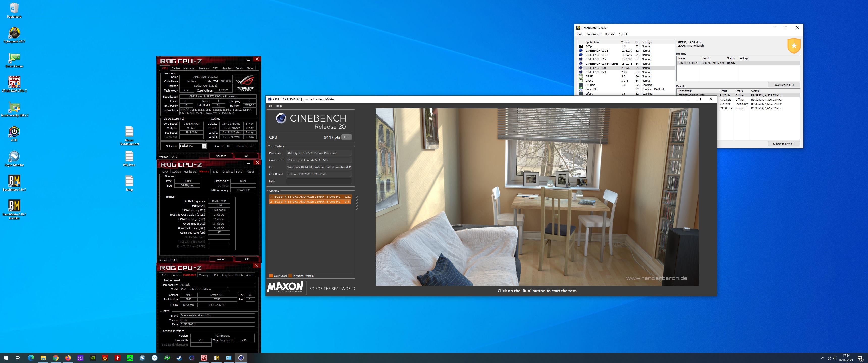Select the P40_Pro+ file on desktop

pos(129,158)
